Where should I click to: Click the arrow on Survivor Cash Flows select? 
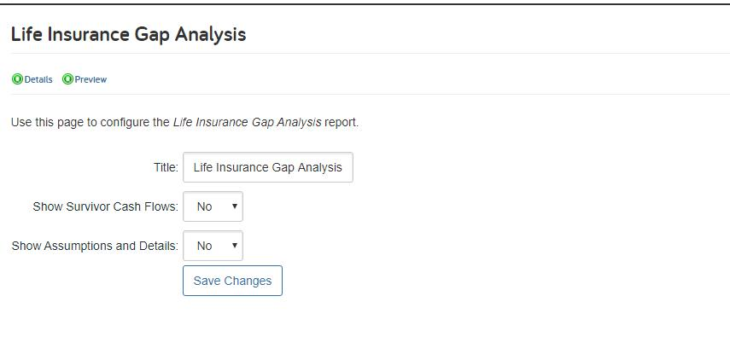pyautogui.click(x=235, y=206)
